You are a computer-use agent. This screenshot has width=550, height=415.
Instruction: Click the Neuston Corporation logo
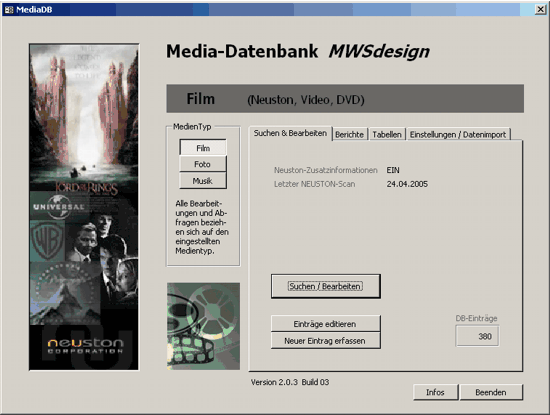(x=84, y=347)
